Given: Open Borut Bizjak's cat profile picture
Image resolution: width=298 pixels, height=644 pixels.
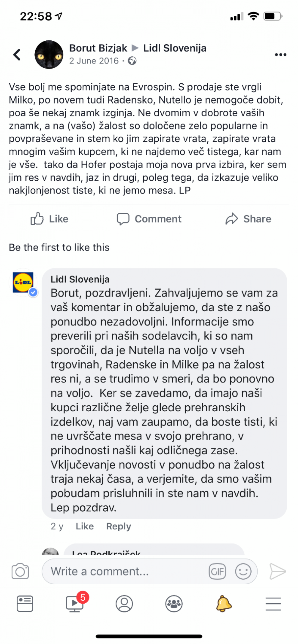Looking at the screenshot, I should tap(49, 55).
